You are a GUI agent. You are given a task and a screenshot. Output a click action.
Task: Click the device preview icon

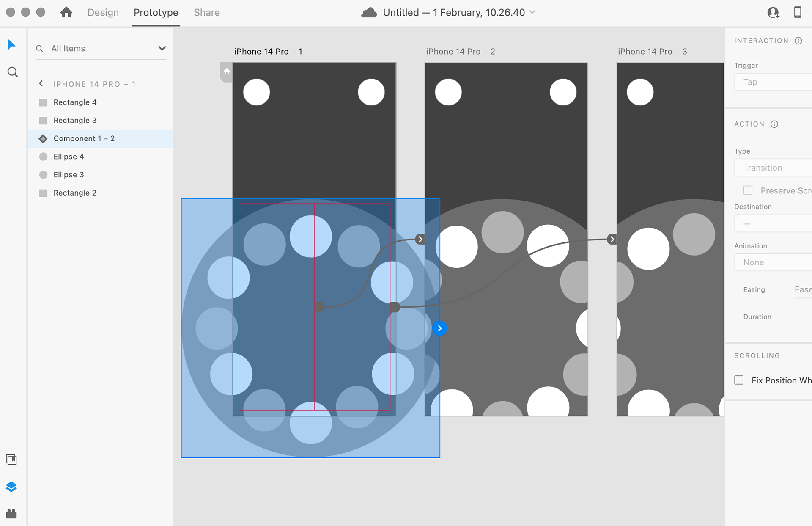point(798,12)
